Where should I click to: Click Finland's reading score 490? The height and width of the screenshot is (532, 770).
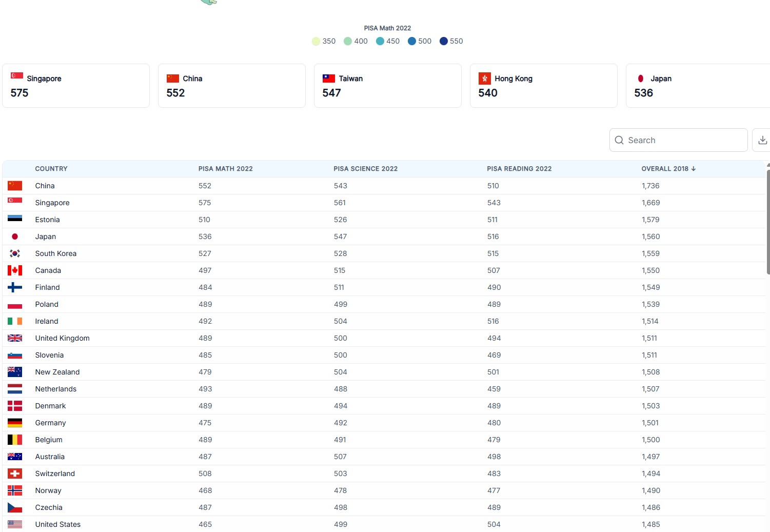[x=494, y=287]
